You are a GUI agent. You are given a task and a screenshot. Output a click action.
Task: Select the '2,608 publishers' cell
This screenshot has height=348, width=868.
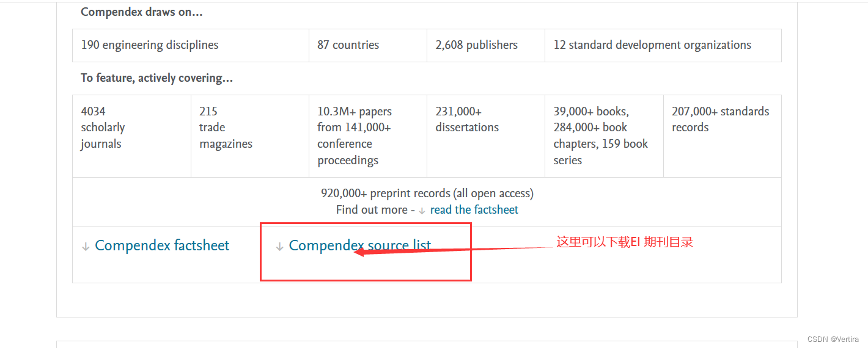(x=486, y=45)
